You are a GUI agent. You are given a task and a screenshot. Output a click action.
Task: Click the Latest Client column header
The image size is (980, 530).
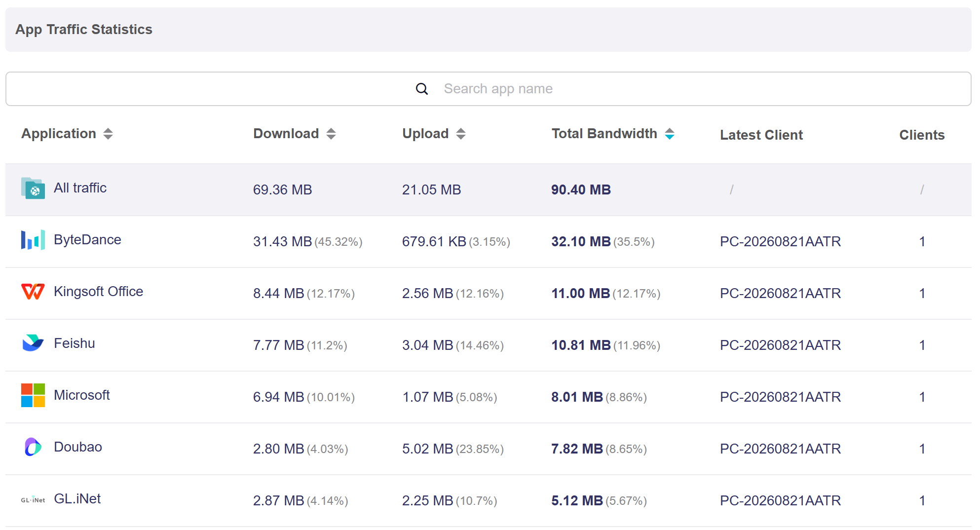(761, 135)
